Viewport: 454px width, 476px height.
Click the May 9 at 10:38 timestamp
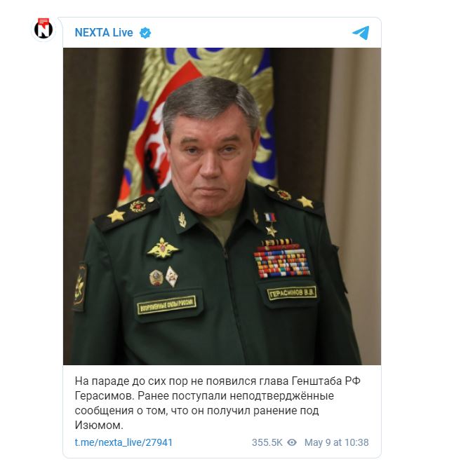click(x=336, y=442)
